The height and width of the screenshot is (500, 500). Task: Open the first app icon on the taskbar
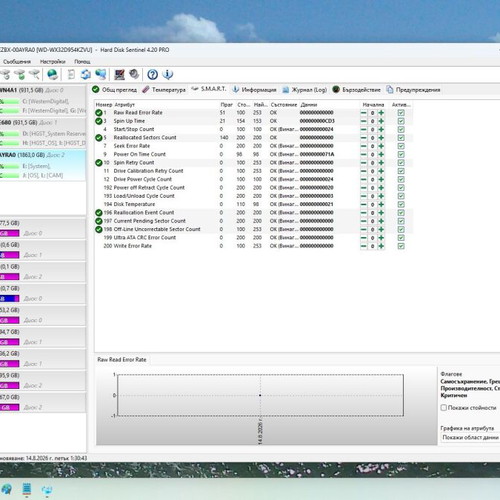pyautogui.click(x=6, y=489)
